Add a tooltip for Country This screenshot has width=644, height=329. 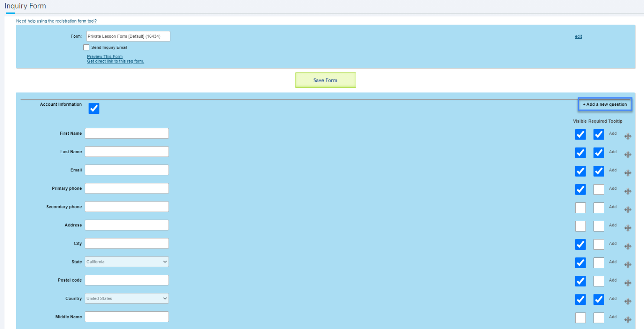click(x=613, y=298)
